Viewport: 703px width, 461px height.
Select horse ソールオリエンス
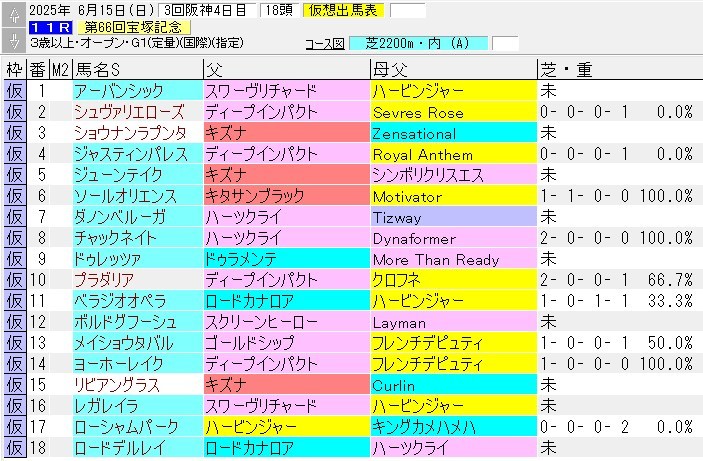(138, 196)
